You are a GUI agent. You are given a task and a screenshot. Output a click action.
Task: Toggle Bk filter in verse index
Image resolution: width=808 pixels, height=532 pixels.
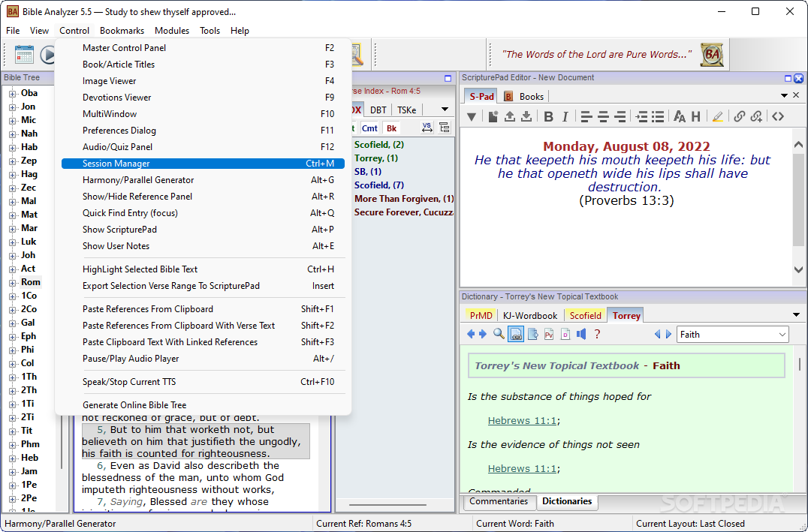pos(392,128)
